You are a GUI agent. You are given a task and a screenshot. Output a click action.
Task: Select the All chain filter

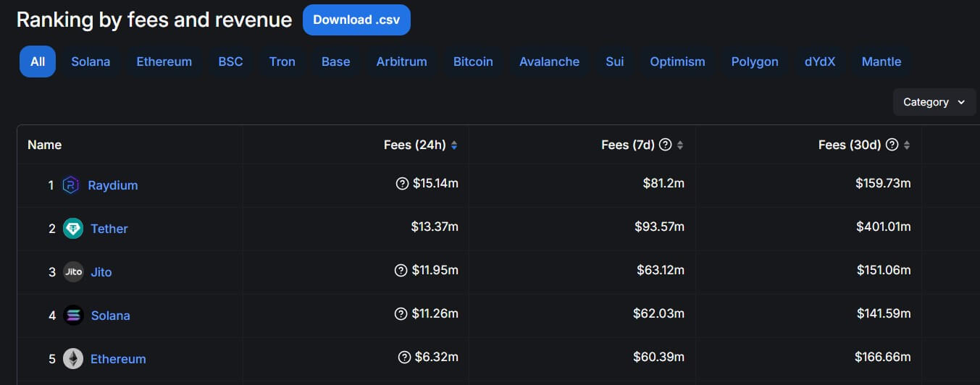[x=38, y=62]
